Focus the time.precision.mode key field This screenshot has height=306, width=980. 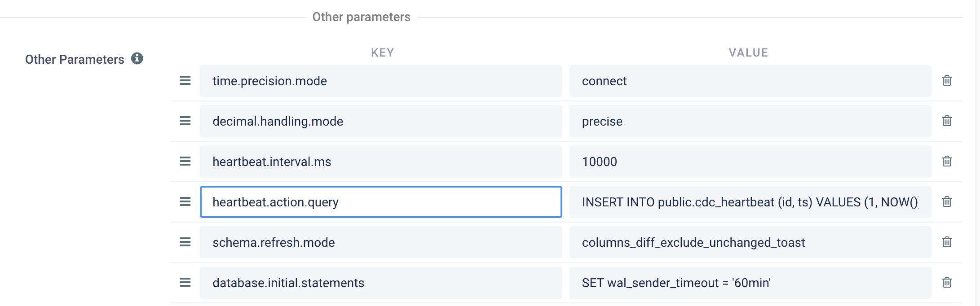pyautogui.click(x=381, y=81)
